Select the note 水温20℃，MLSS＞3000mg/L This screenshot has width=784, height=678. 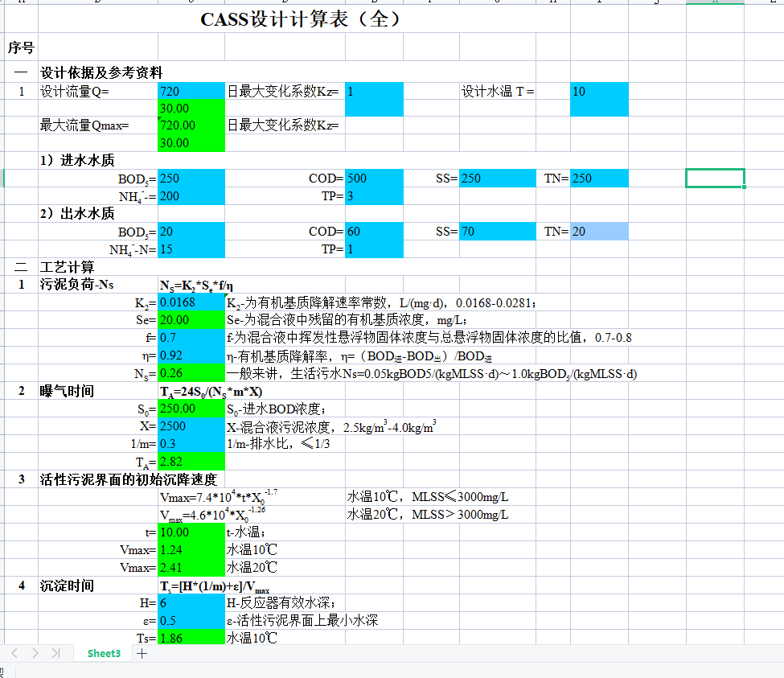point(428,515)
